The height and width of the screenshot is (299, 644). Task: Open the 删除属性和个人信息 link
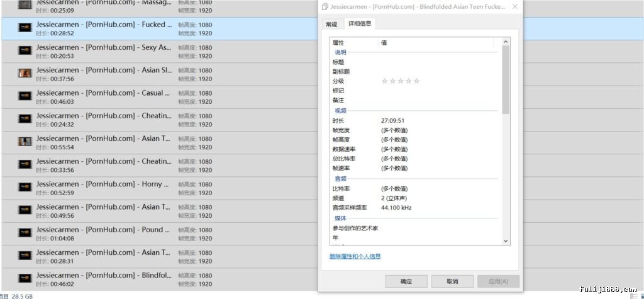355,256
